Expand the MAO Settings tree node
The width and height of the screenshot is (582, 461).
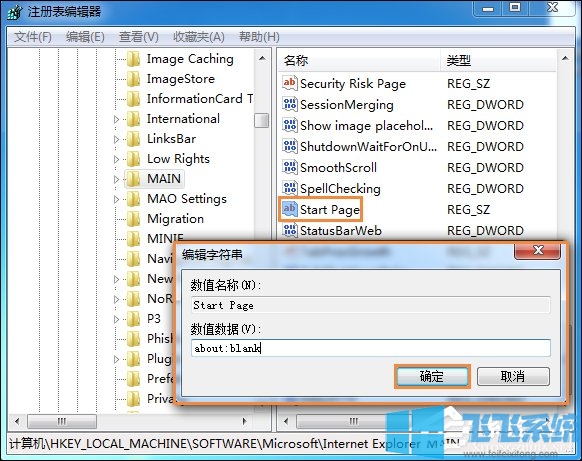[116, 200]
